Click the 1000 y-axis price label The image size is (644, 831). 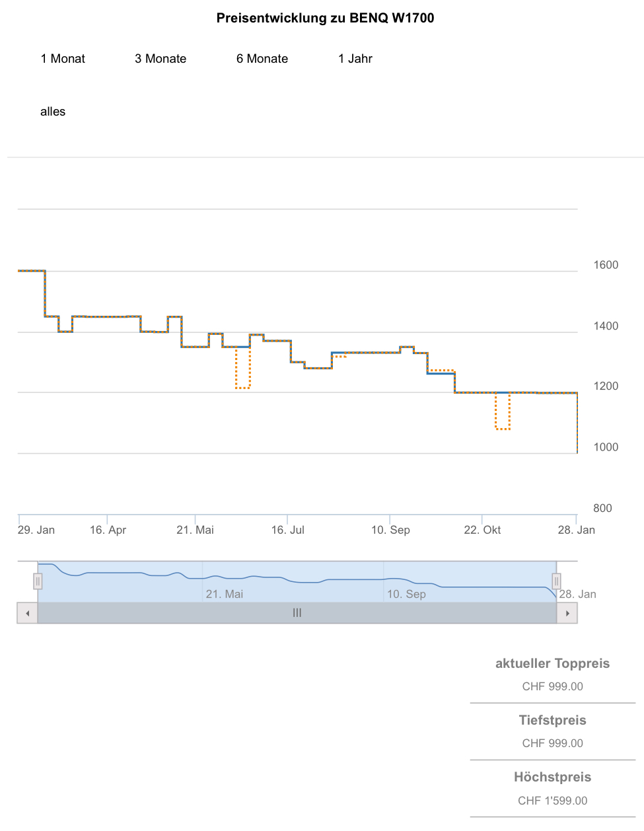(606, 447)
